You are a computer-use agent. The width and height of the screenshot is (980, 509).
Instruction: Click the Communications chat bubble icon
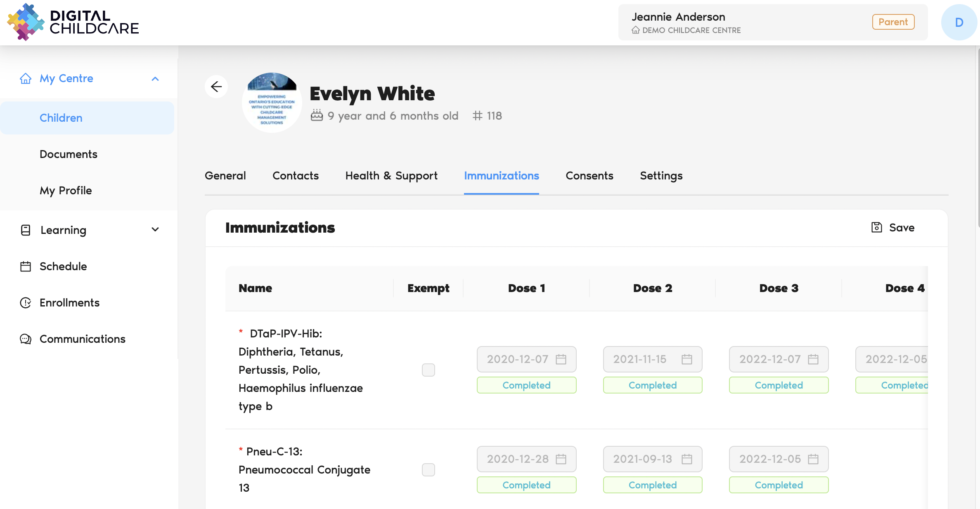(26, 339)
